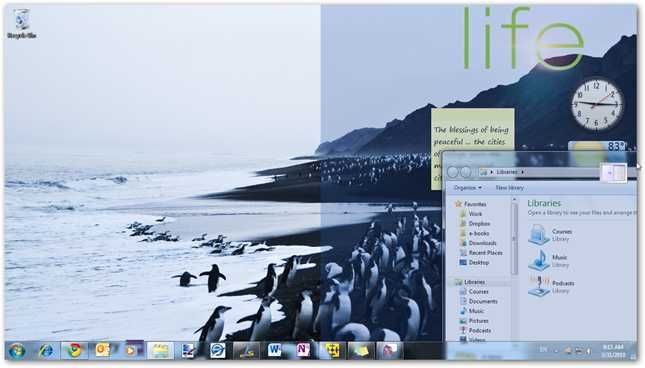Open Windows Media Player taskbar icon
Image resolution: width=645 pixels, height=368 pixels.
click(131, 350)
